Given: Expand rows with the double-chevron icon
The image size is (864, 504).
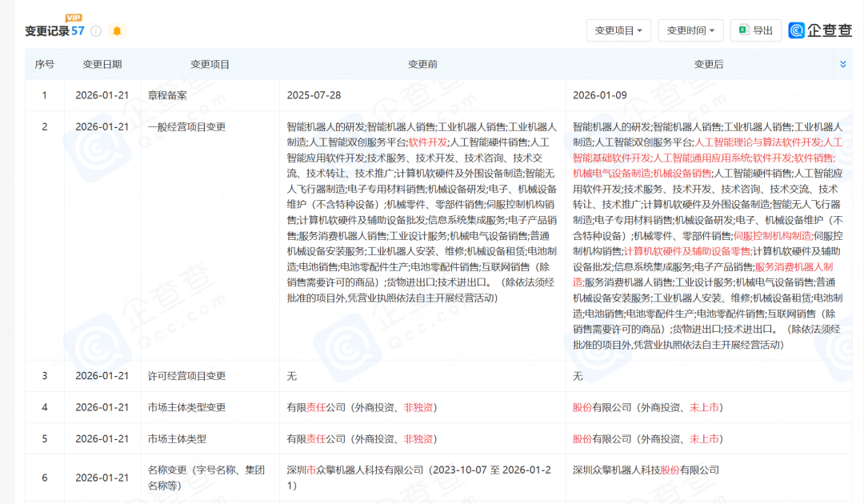Looking at the screenshot, I should (x=842, y=64).
